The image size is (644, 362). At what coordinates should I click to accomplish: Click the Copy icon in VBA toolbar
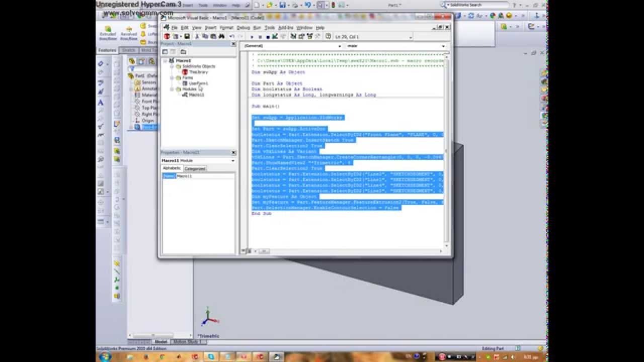[205, 37]
